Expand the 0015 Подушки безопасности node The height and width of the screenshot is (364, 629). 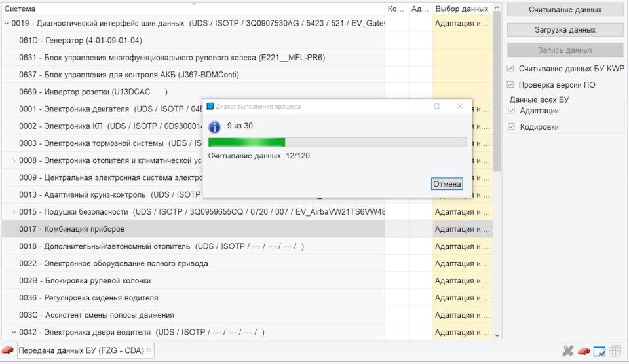coord(14,212)
